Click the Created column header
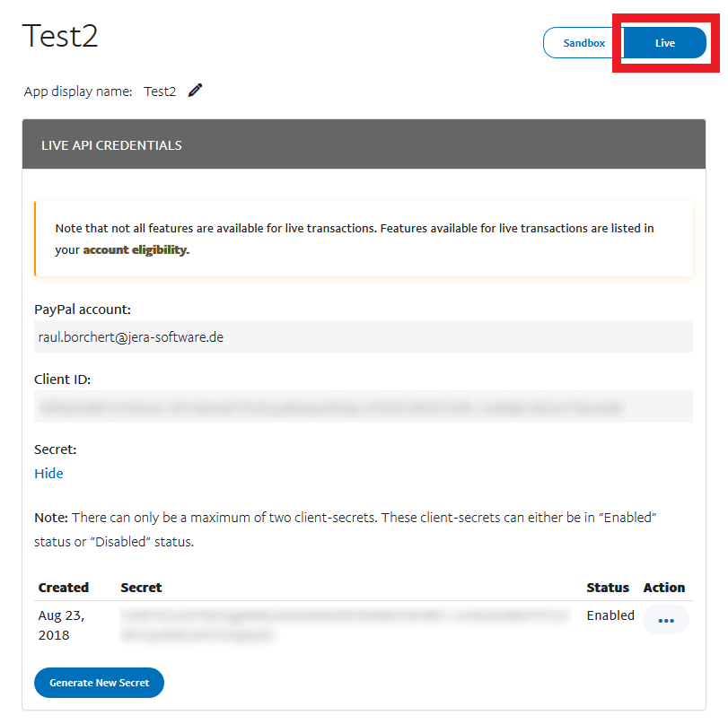Image resolution: width=728 pixels, height=724 pixels. click(x=63, y=588)
